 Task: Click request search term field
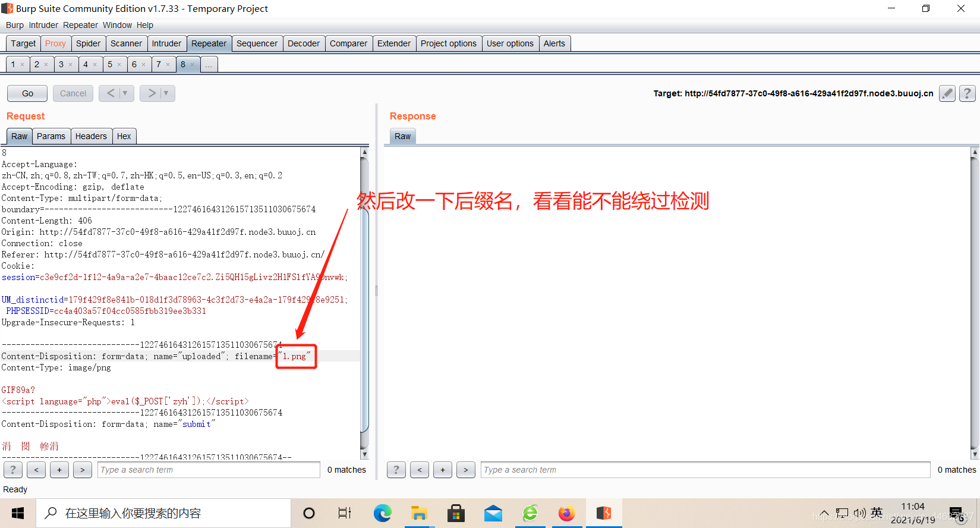(x=209, y=470)
